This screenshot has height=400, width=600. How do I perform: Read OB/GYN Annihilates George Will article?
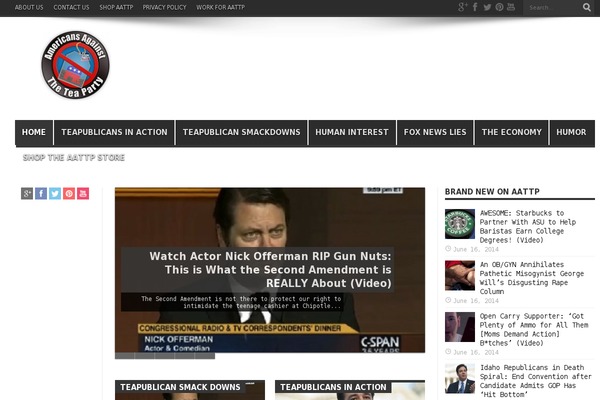point(532,278)
